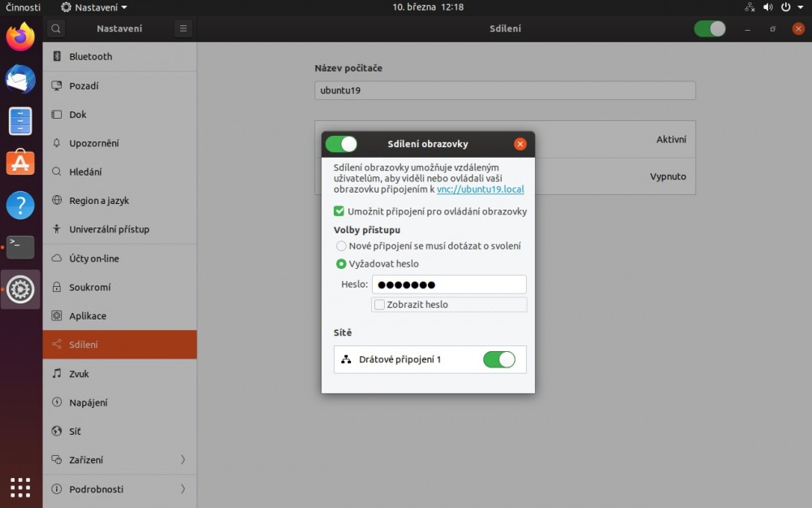Uncheck Umožnit připojení pro ovládání obrazovky
Image resolution: width=812 pixels, height=508 pixels.
(x=339, y=211)
